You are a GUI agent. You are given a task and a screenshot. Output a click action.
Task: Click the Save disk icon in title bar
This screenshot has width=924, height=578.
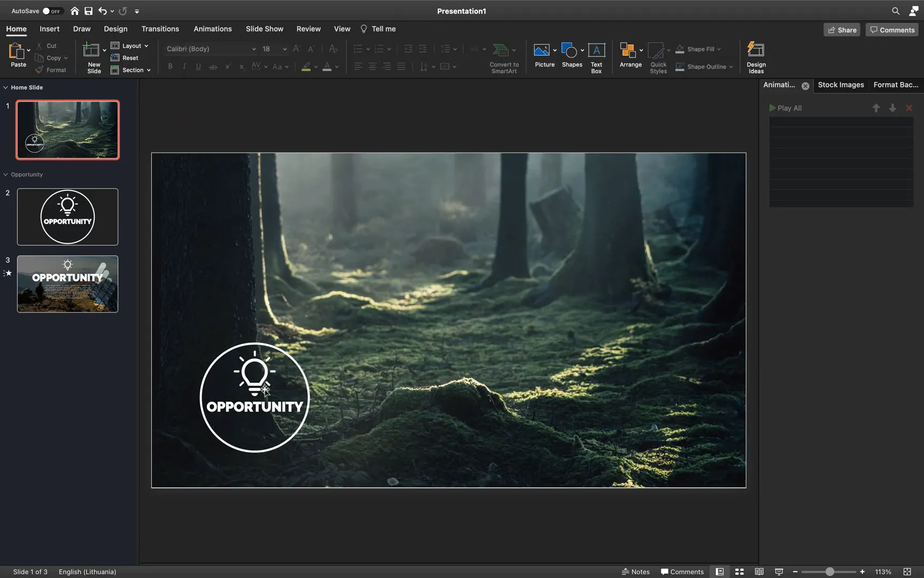pos(89,11)
